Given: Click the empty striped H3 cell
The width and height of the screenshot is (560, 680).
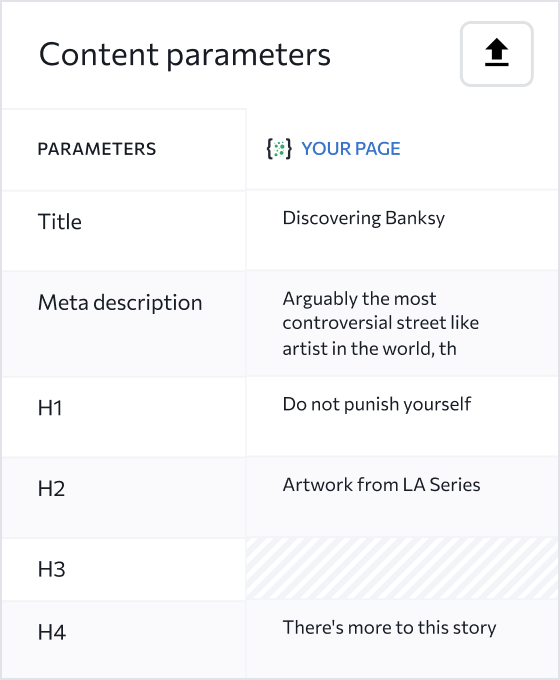Looking at the screenshot, I should tap(402, 569).
